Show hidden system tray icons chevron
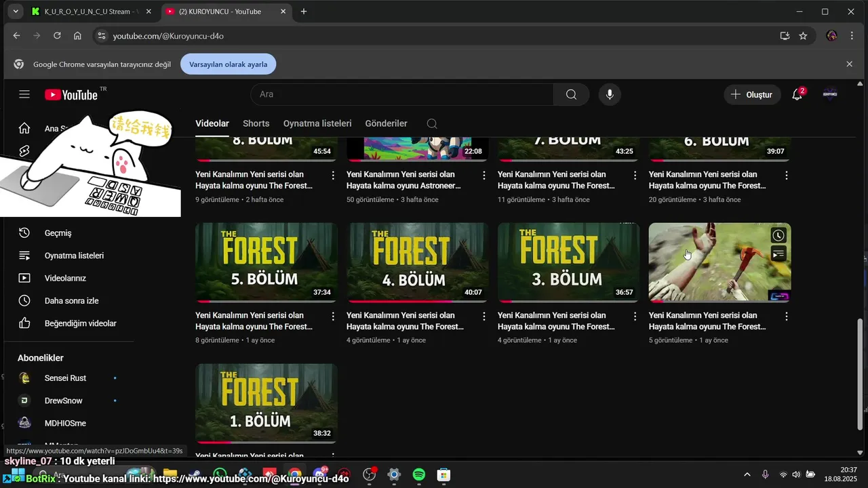Screen dimensions: 868x488 [747, 474]
